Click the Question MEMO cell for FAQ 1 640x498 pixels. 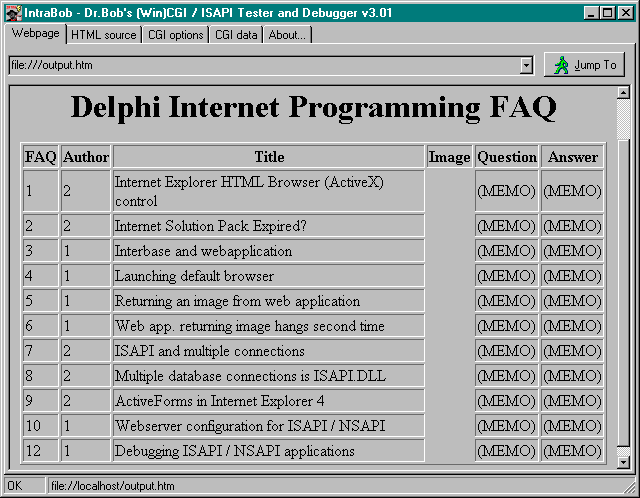[x=506, y=191]
